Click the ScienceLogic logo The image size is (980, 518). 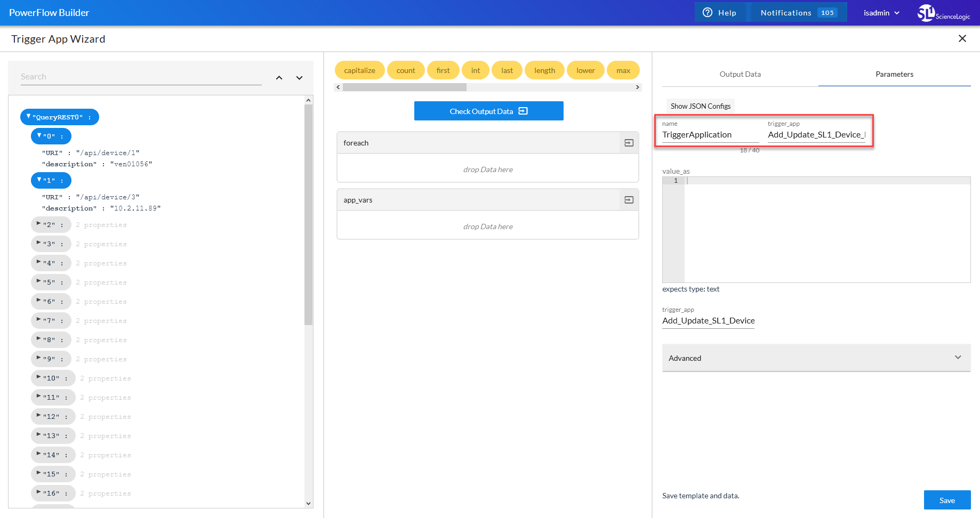point(943,13)
